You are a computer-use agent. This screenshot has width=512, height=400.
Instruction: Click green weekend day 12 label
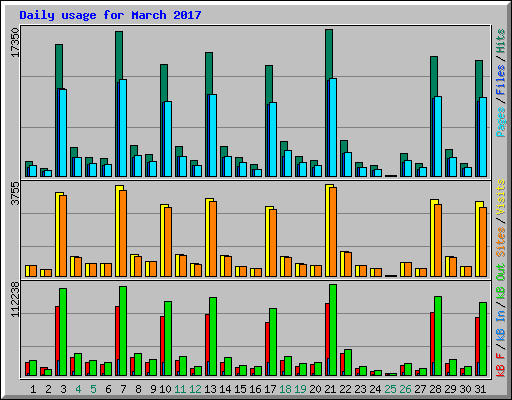(195, 389)
